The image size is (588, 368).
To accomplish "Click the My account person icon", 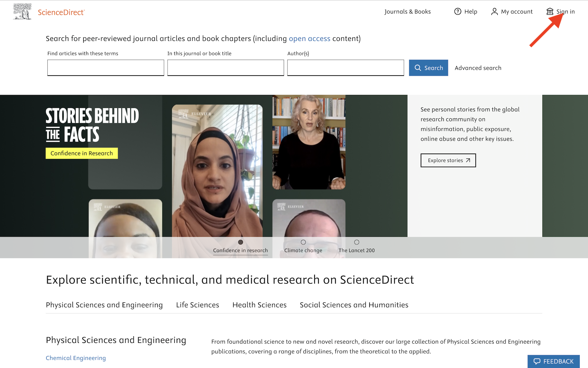I will coord(494,11).
